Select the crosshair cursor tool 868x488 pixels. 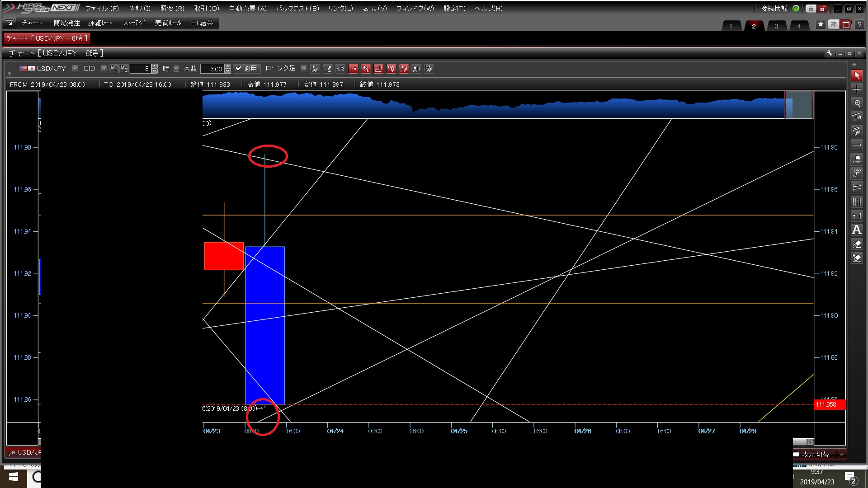click(857, 89)
